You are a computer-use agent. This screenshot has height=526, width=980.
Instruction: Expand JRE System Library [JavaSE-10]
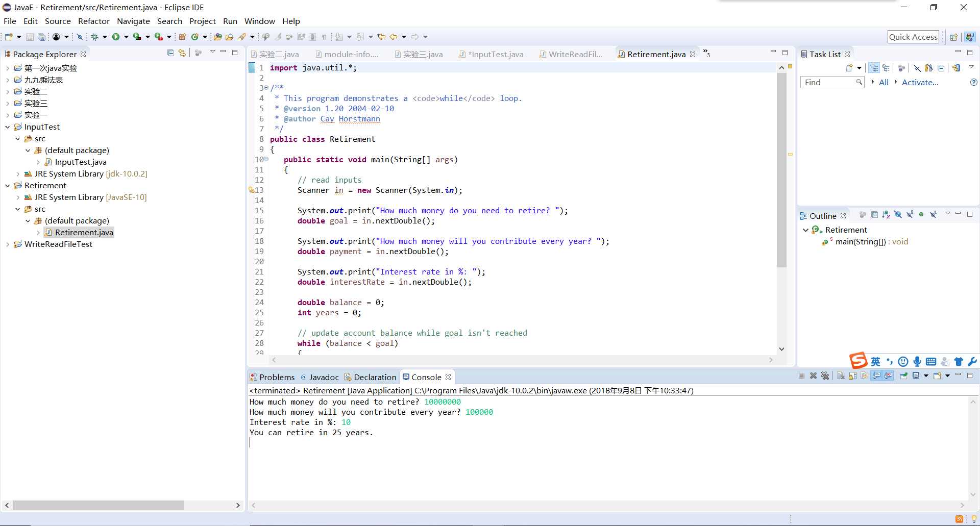17,197
